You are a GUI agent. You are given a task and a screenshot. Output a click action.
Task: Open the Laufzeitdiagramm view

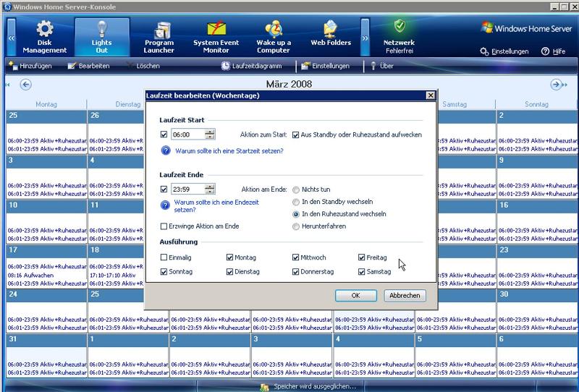(x=251, y=66)
